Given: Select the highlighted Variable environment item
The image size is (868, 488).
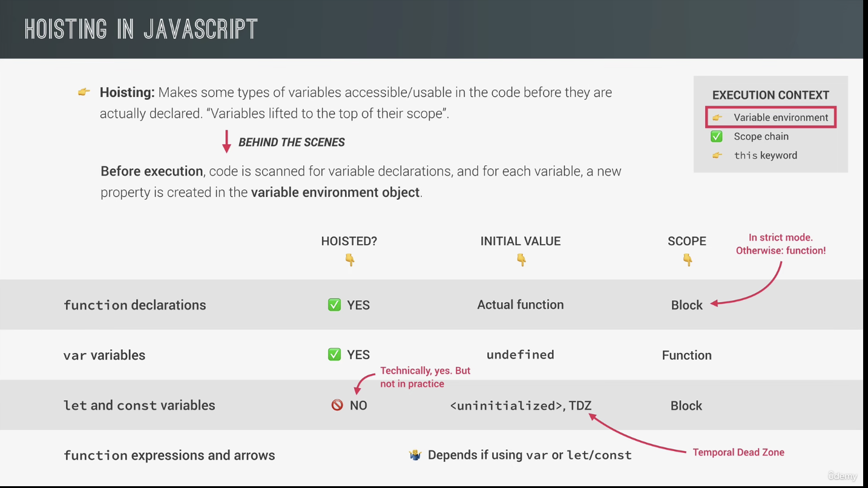Looking at the screenshot, I should 771,117.
